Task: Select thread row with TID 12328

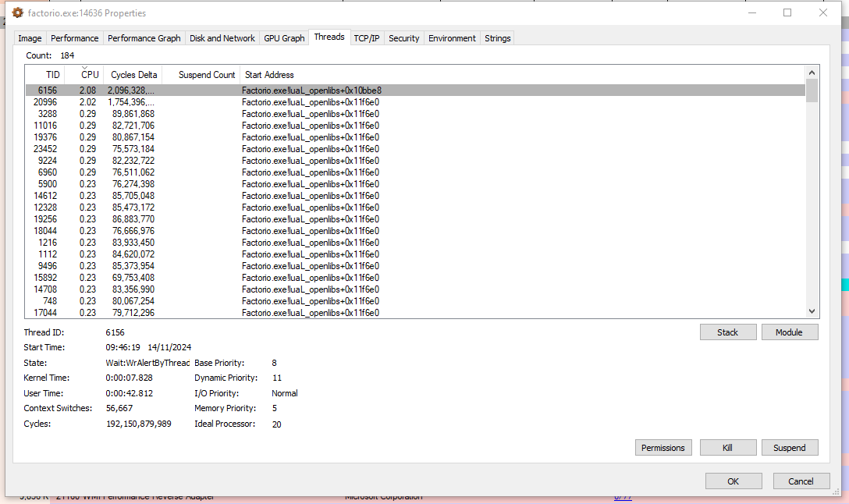Action: (x=415, y=208)
